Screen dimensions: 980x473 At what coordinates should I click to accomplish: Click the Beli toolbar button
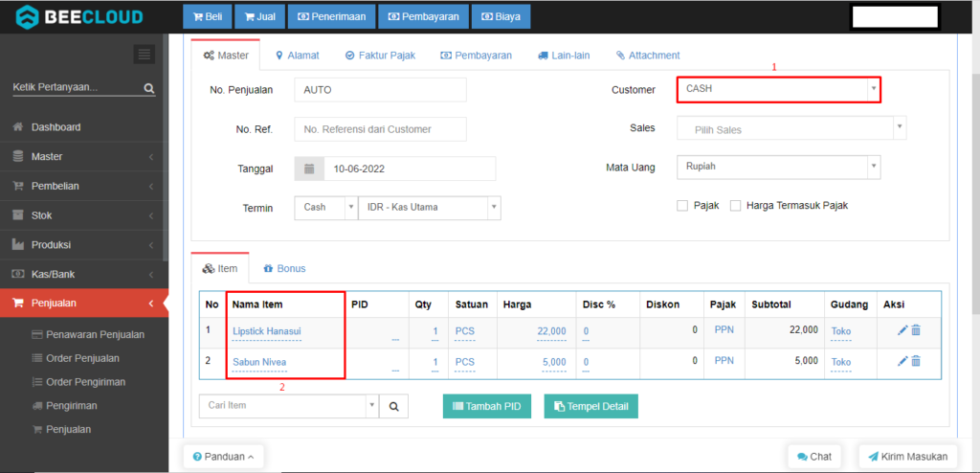point(208,17)
